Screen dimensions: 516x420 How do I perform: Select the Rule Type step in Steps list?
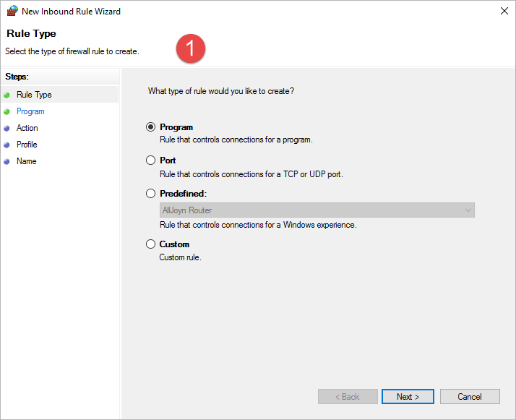click(x=34, y=95)
